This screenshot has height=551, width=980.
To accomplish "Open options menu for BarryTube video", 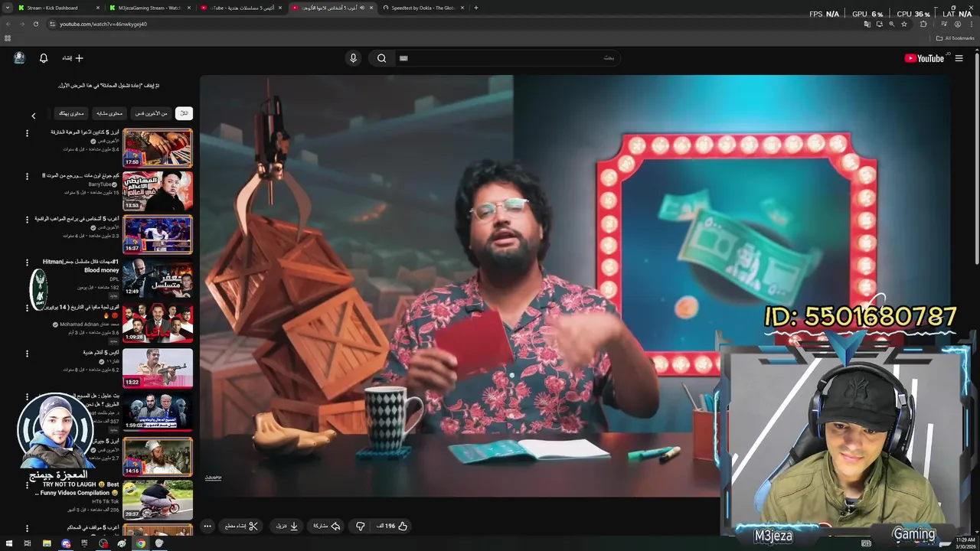I will 27,177.
